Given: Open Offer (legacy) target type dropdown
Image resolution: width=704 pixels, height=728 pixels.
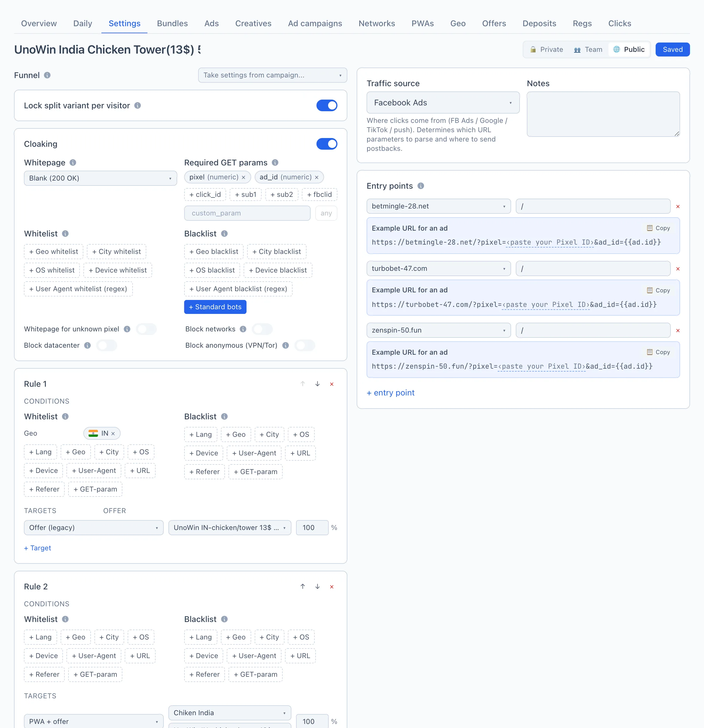Looking at the screenshot, I should click(94, 528).
